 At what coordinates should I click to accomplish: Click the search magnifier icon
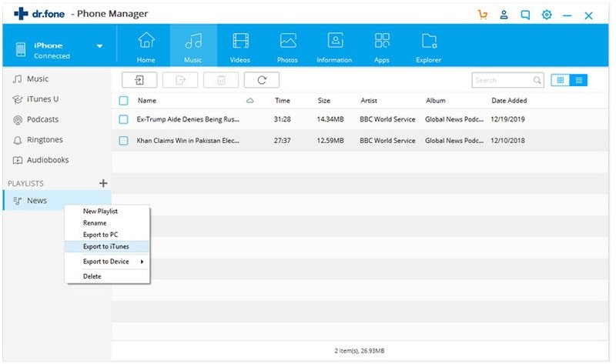coord(537,80)
